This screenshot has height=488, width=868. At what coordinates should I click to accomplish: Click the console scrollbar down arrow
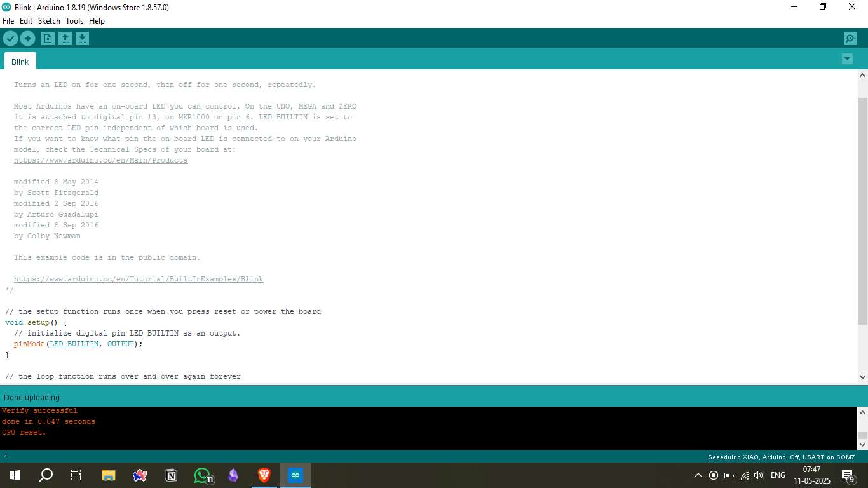coord(862,445)
